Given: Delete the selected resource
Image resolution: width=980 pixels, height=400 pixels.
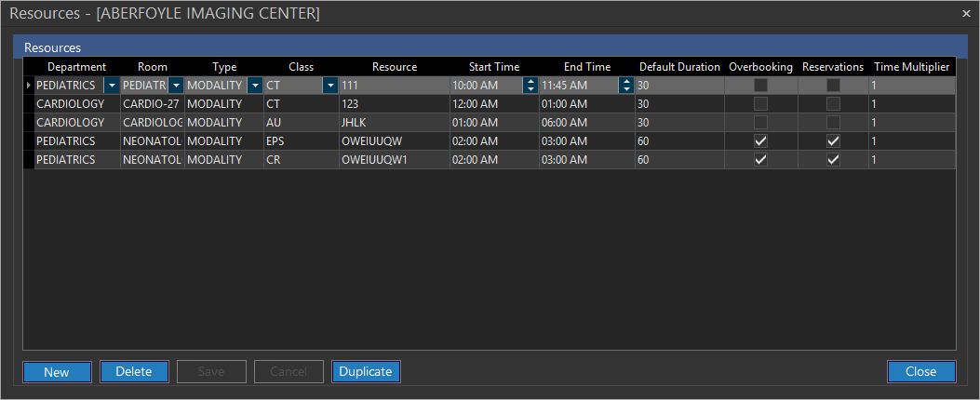Looking at the screenshot, I should tap(134, 372).
